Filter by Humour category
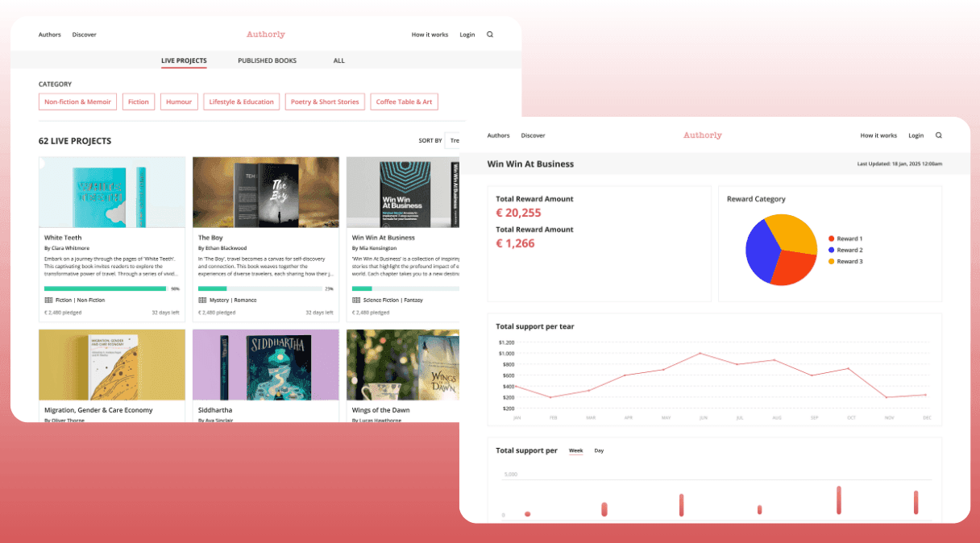980x543 pixels. [179, 102]
